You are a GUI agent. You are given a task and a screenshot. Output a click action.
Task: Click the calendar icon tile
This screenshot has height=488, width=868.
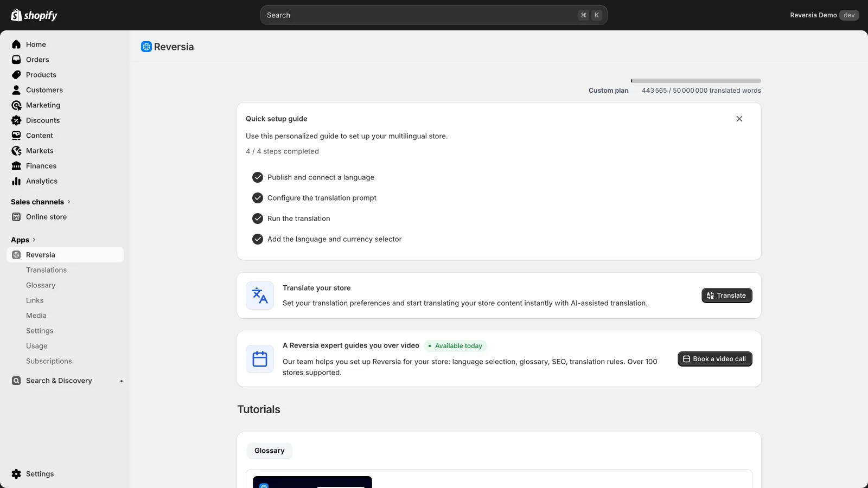[260, 359]
